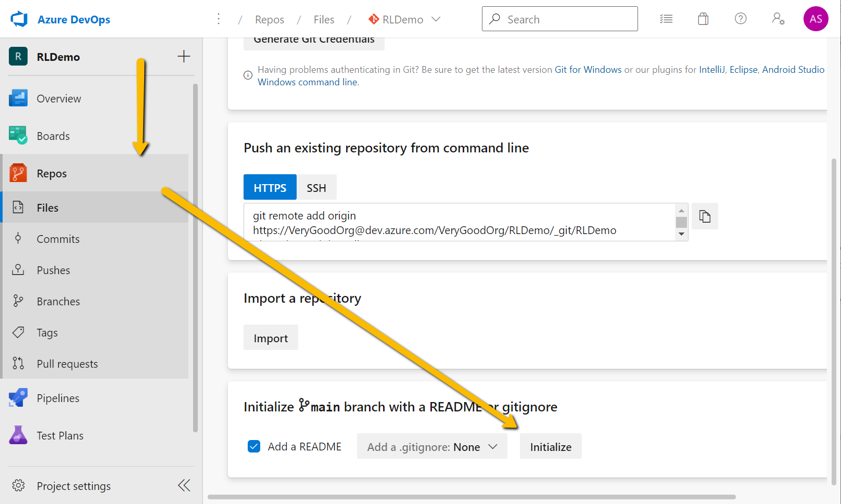
Task: Open the Android Studio link
Action: pyautogui.click(x=793, y=69)
